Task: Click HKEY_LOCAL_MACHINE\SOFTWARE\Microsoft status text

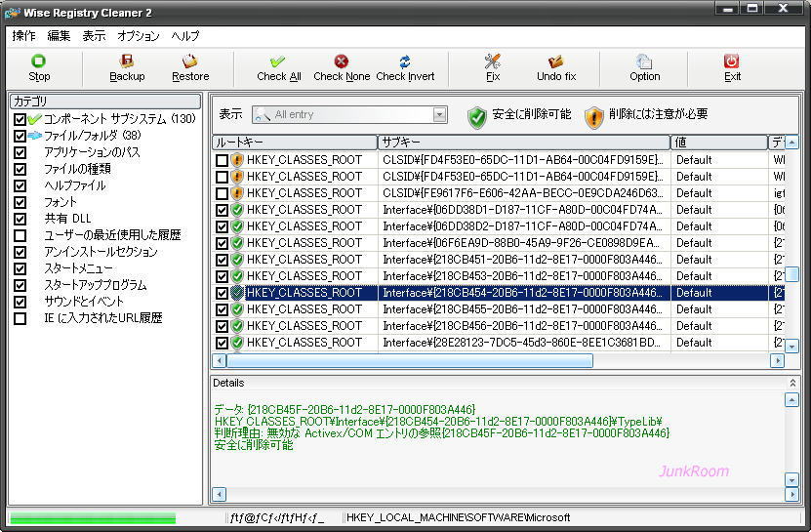Action: (459, 517)
